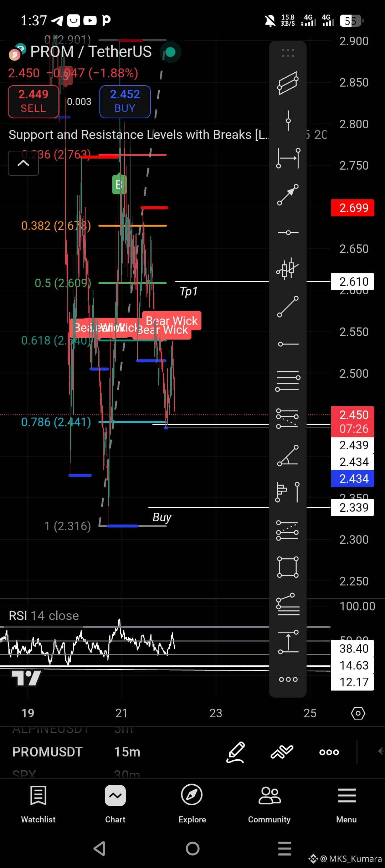Select the Date Range measure tool

288,158
